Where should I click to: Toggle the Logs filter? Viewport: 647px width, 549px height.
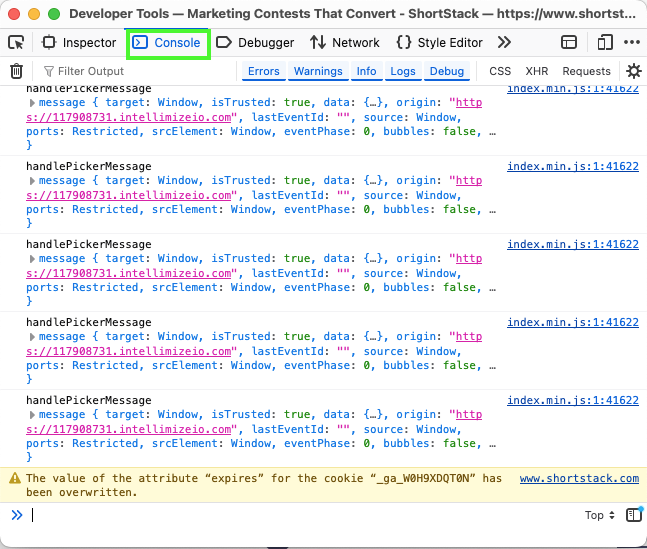coord(403,71)
